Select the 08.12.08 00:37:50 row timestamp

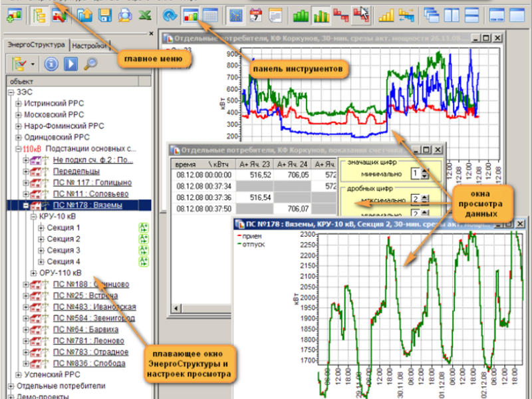(x=203, y=209)
